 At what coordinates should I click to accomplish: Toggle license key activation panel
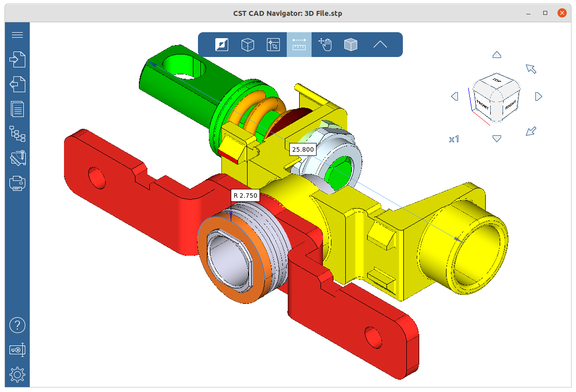pyautogui.click(x=17, y=350)
